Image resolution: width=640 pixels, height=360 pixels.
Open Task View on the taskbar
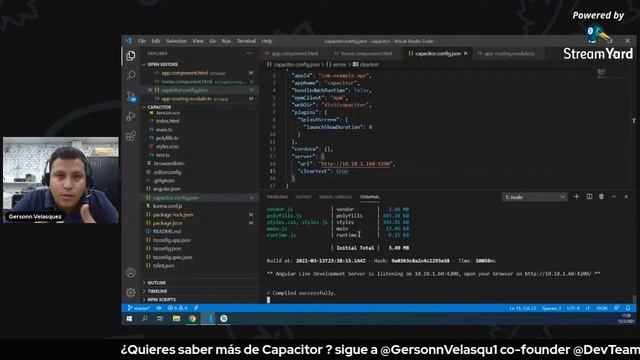tap(160, 319)
